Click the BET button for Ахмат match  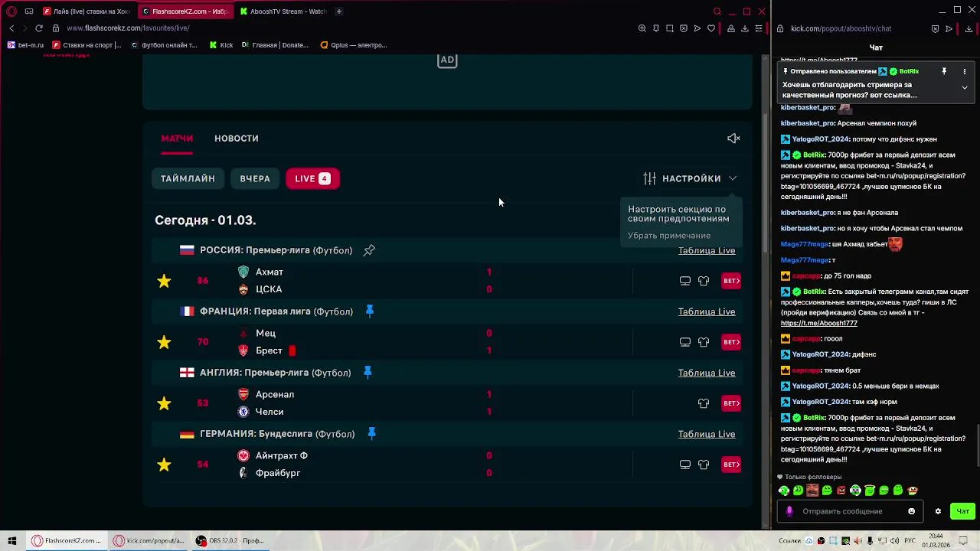[x=731, y=281]
